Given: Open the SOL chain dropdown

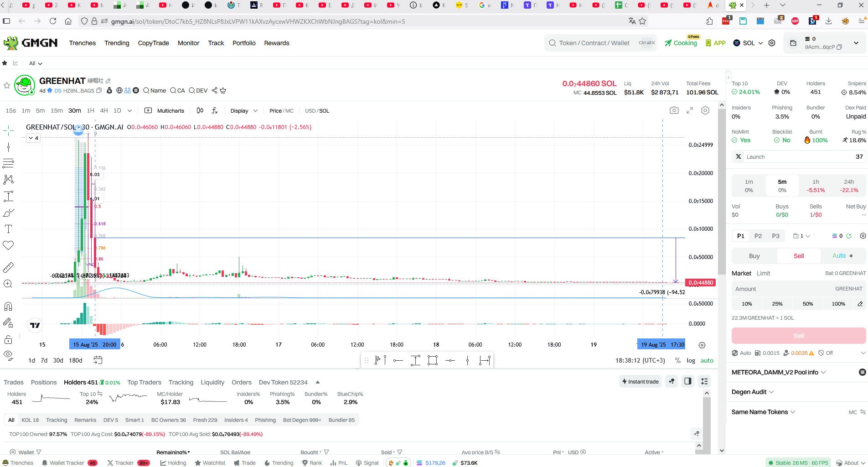Looking at the screenshot, I should point(748,43).
